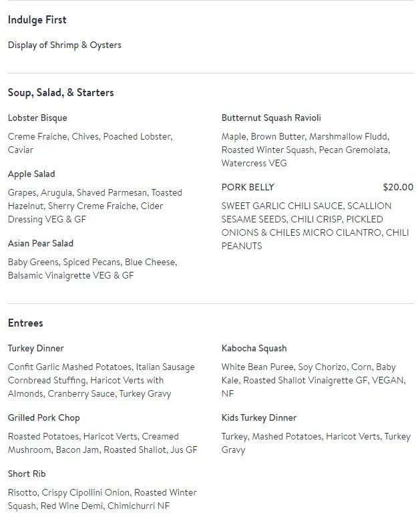Open the Kabocha Squash entree title
This screenshot has height=525, width=420.
[254, 349]
